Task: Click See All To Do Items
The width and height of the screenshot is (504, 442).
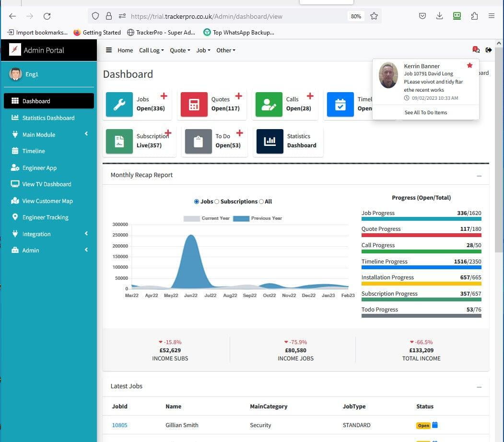Action: tap(425, 112)
